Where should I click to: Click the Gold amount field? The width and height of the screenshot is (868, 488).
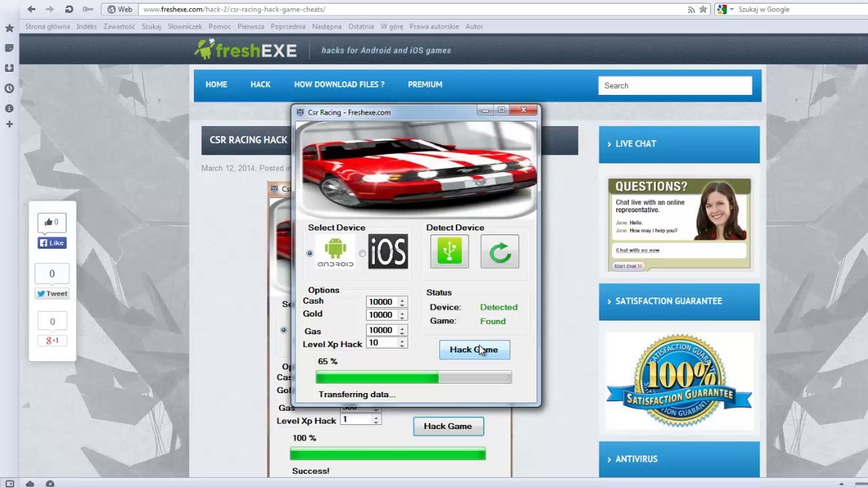(382, 315)
